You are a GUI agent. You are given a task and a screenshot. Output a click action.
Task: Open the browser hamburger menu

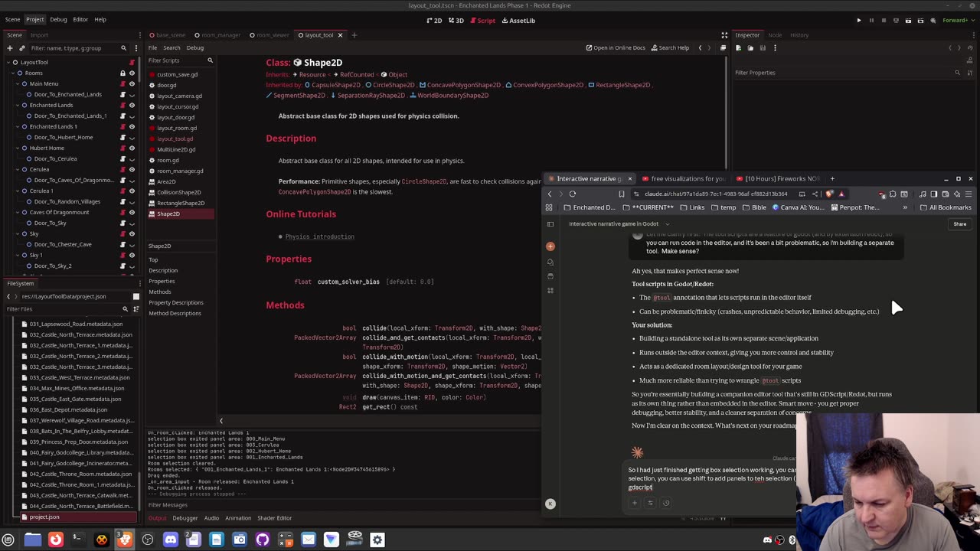969,194
